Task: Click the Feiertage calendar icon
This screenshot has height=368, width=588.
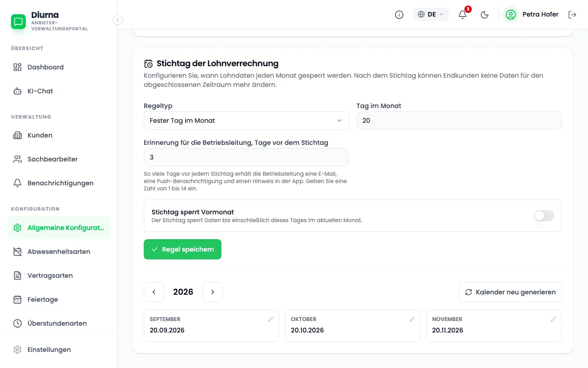Action: (x=17, y=299)
